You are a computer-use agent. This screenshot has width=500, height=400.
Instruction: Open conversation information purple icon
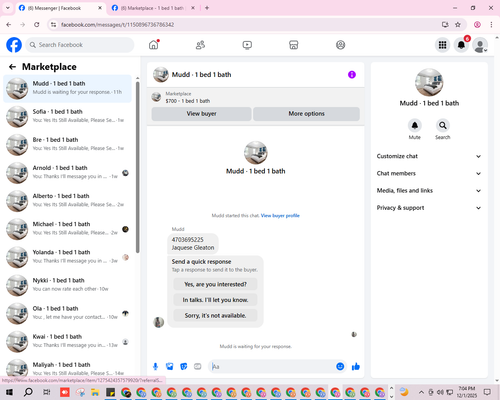click(x=352, y=75)
